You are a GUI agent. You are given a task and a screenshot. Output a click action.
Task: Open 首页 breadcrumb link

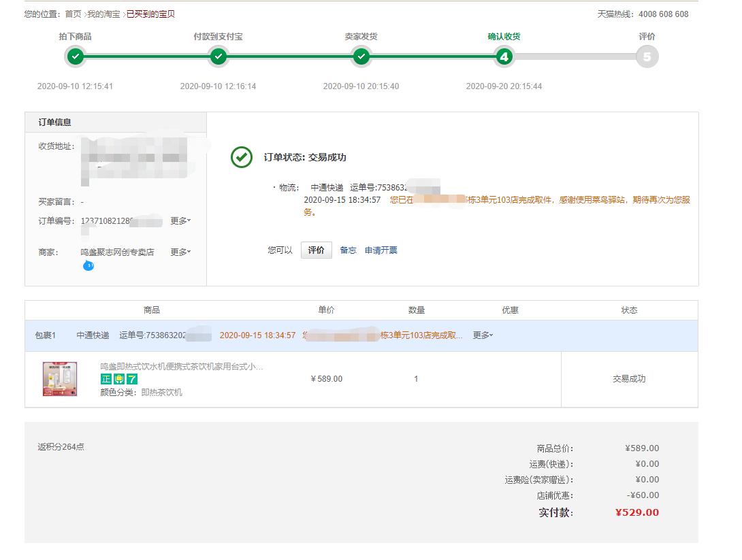pyautogui.click(x=73, y=14)
